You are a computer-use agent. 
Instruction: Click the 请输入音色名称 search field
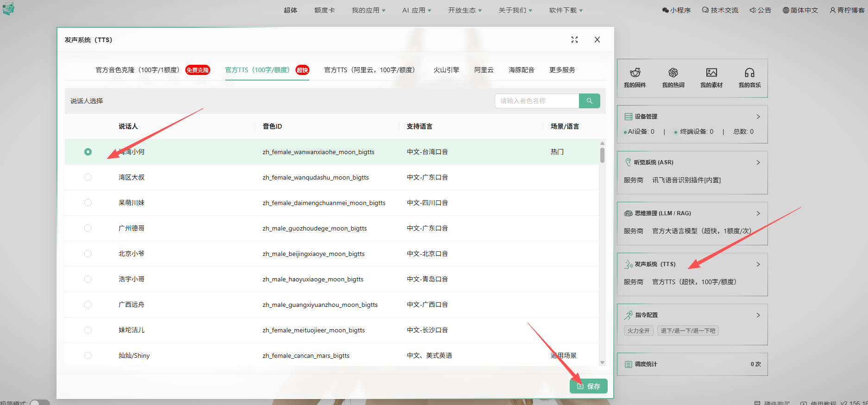[536, 101]
